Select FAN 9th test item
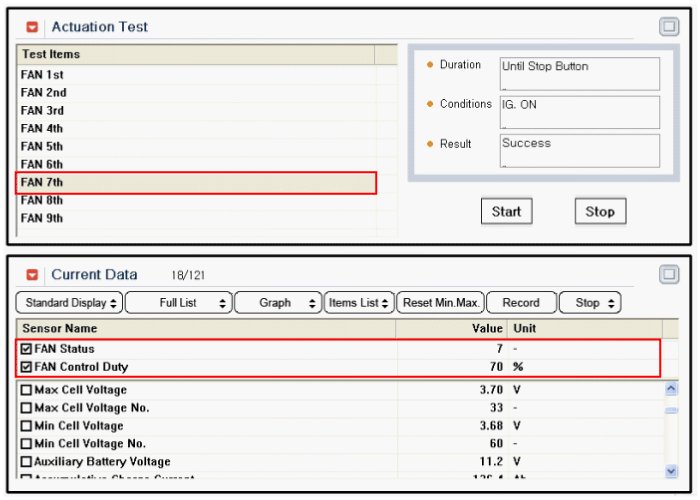Screen dimensions: 700x500 pos(196,218)
